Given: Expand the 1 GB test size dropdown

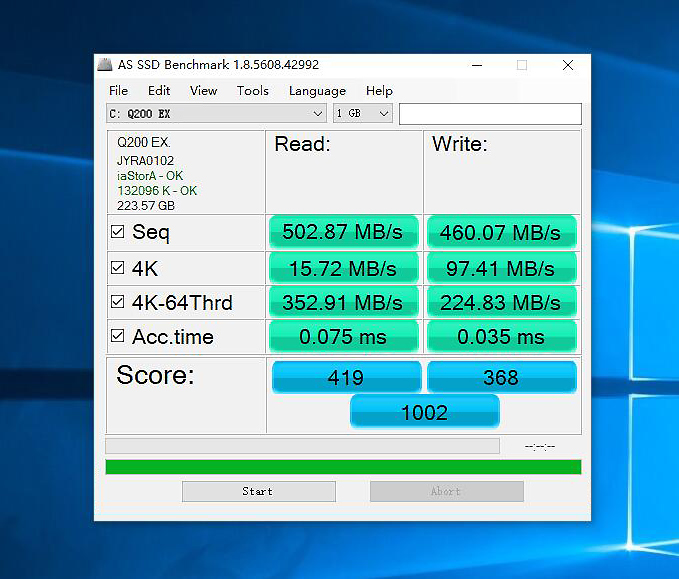Looking at the screenshot, I should [x=362, y=114].
